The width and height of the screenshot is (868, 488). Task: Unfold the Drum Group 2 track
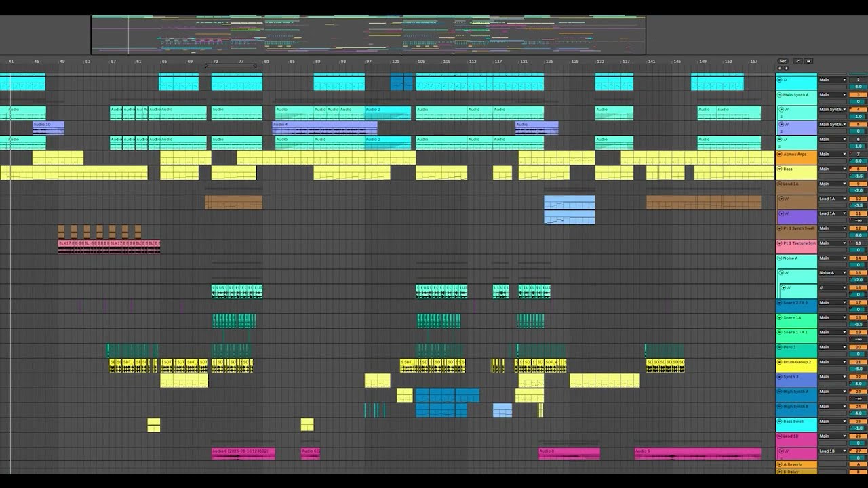780,362
